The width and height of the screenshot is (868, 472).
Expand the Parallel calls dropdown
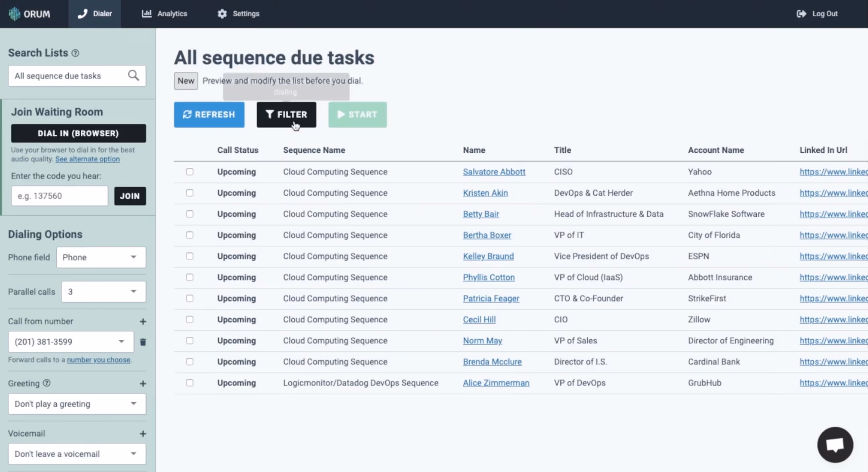pyautogui.click(x=103, y=291)
